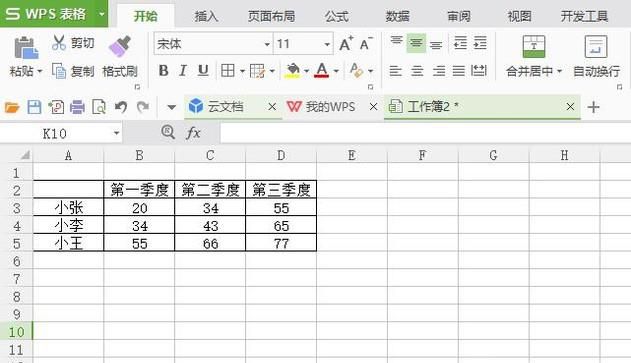Click the justify alignment icon
The width and height of the screenshot is (631, 363).
click(x=458, y=71)
